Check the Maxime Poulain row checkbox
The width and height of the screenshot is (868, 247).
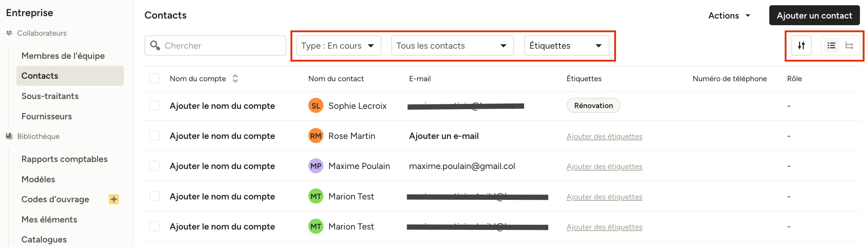[154, 166]
